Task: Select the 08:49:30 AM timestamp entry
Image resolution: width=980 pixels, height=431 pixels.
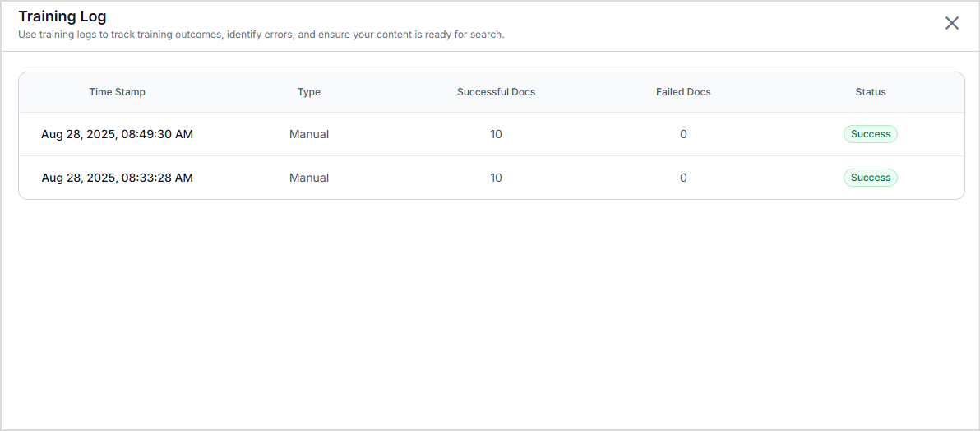Action: (117, 134)
